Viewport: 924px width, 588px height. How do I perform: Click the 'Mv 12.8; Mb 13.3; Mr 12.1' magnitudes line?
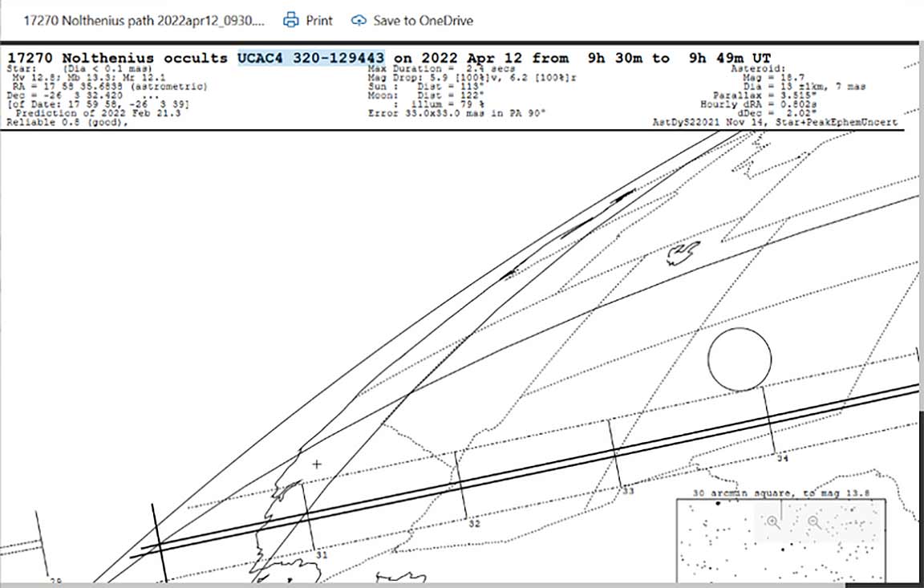[89, 77]
